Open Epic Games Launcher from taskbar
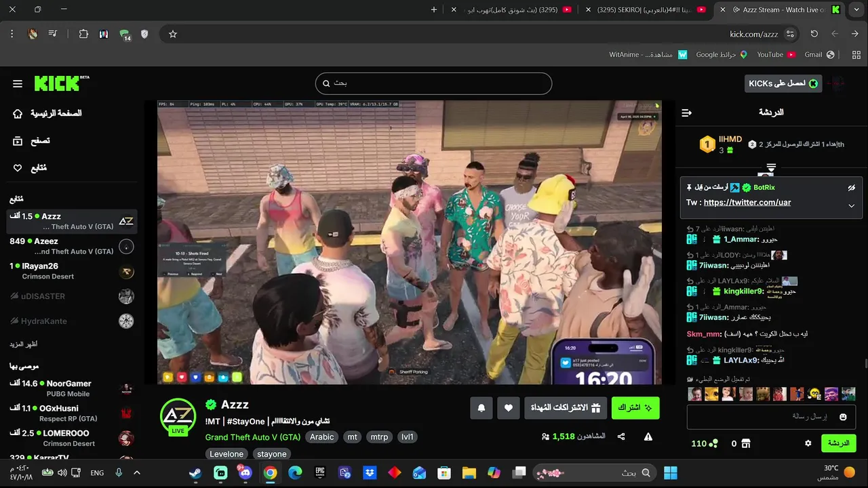Screen dimensions: 868x488 [320, 473]
